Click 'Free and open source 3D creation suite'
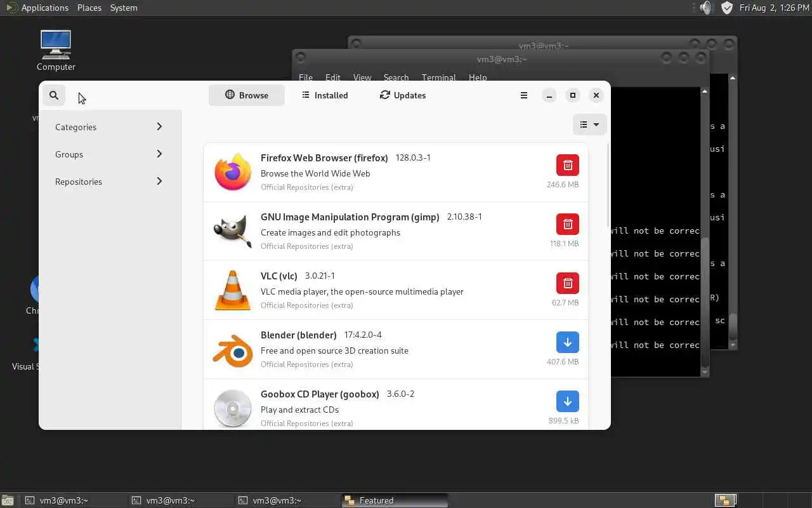 pyautogui.click(x=334, y=351)
